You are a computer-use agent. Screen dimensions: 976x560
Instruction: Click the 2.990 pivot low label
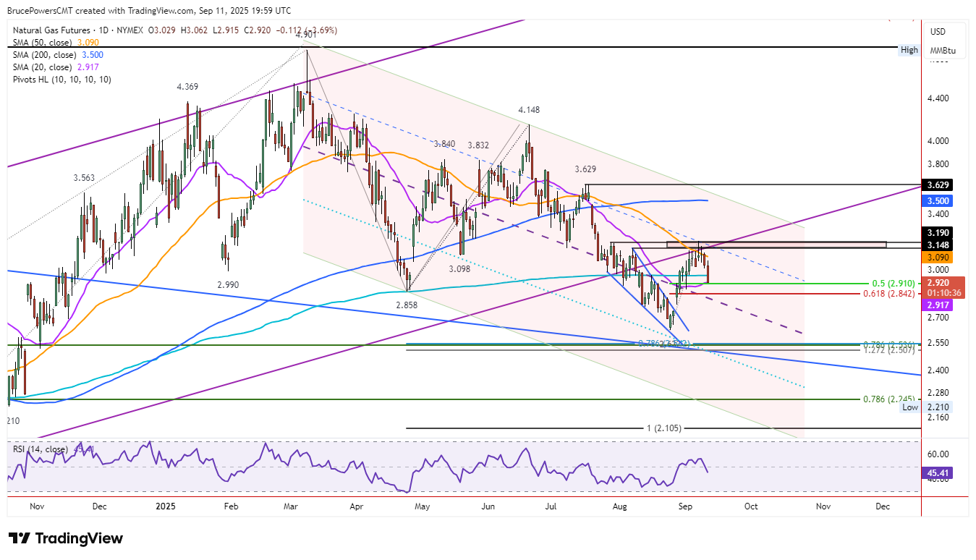point(227,285)
